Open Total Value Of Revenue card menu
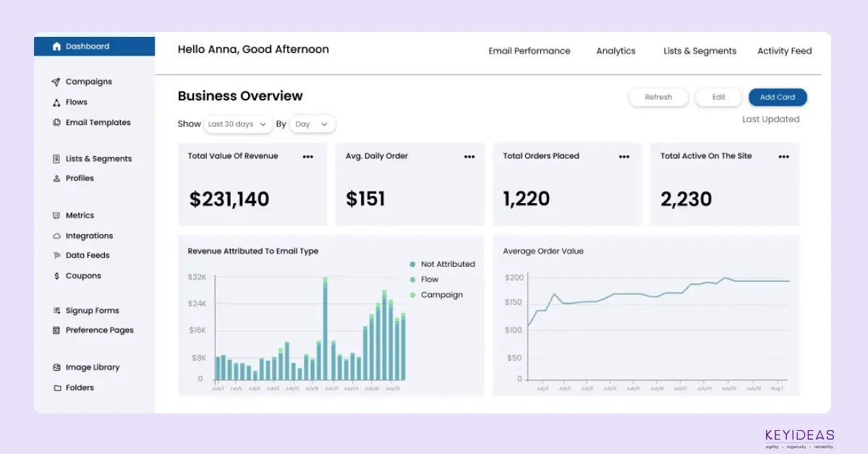The image size is (868, 454). (x=308, y=157)
